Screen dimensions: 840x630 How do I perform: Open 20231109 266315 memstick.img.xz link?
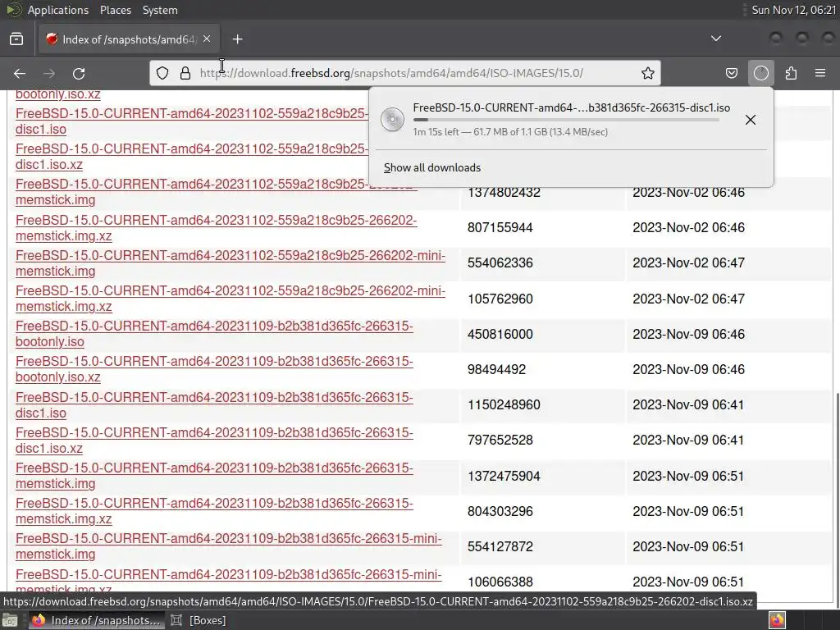[214, 511]
